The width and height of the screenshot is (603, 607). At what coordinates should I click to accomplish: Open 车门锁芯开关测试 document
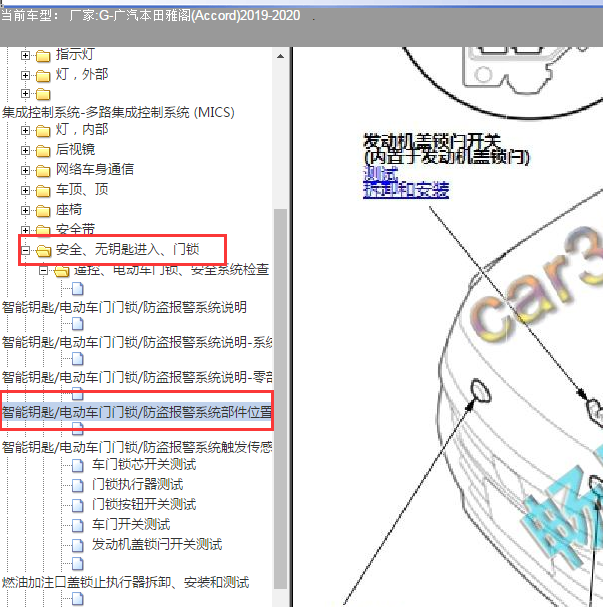(144, 464)
